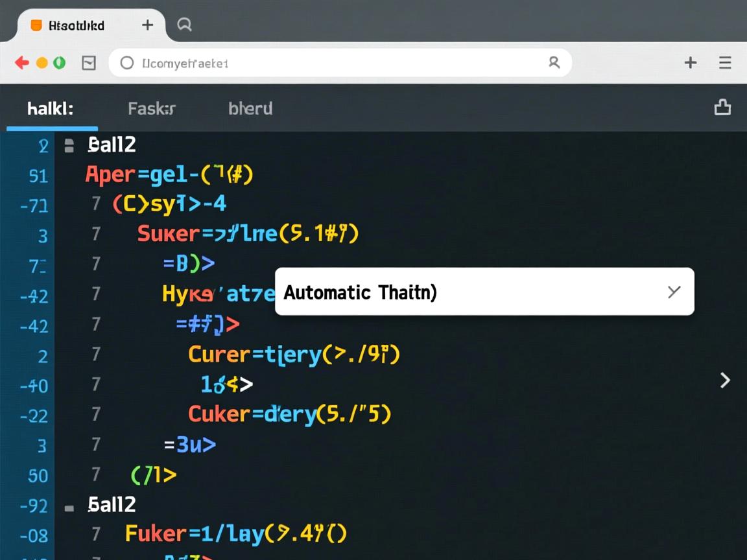Click the profile icon inside the address bar

[x=554, y=63]
